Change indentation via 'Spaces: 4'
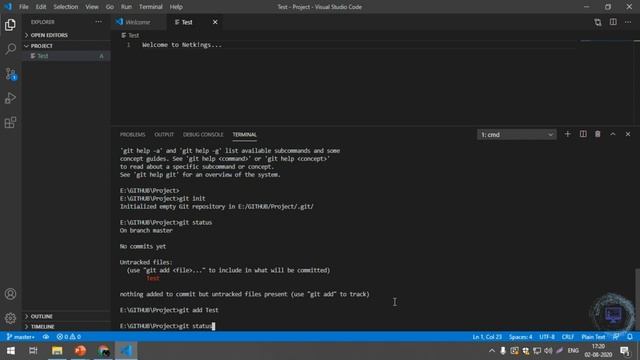This screenshot has width=640, height=360. (520, 337)
